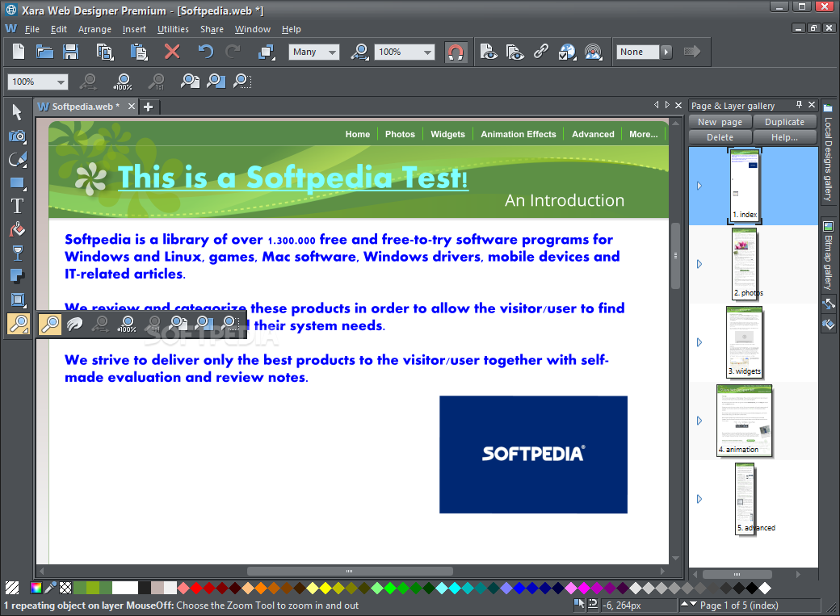Screen dimensions: 840x616
Task: Click the Zoom to previous icon in infobar
Action: 88,82
